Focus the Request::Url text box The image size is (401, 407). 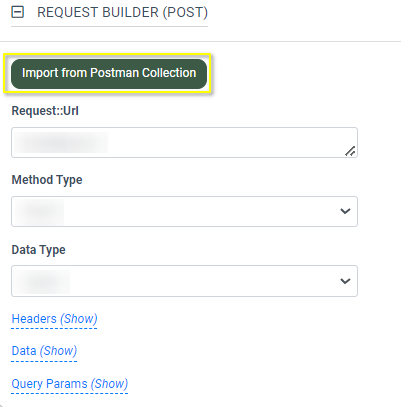pyautogui.click(x=184, y=142)
